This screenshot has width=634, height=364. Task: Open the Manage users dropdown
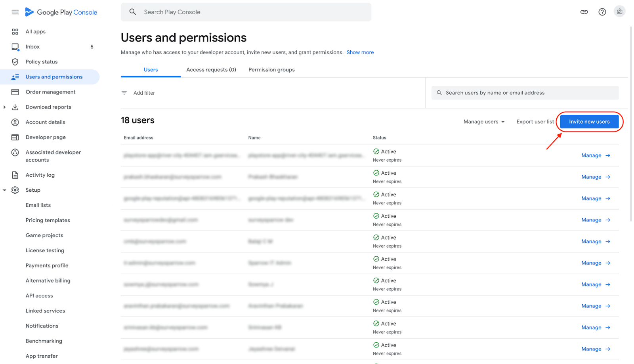484,122
